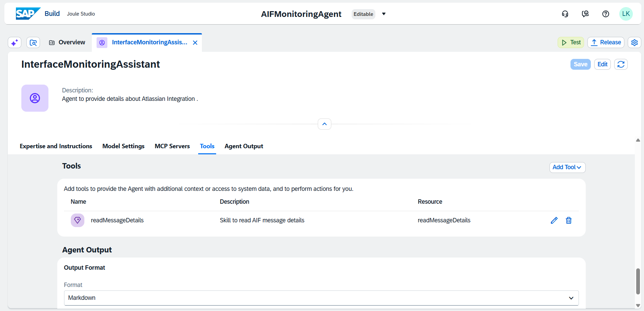Click the SAP logo

(x=28, y=14)
